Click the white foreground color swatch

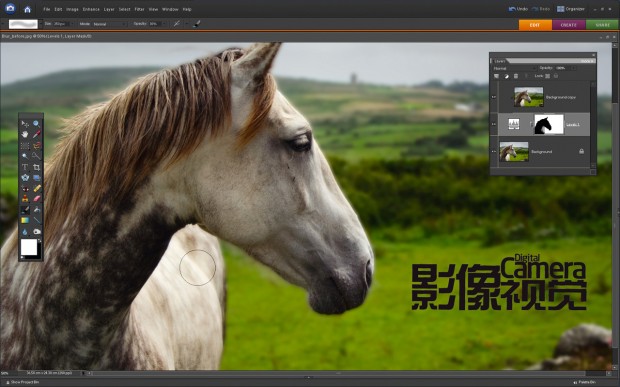[x=28, y=247]
